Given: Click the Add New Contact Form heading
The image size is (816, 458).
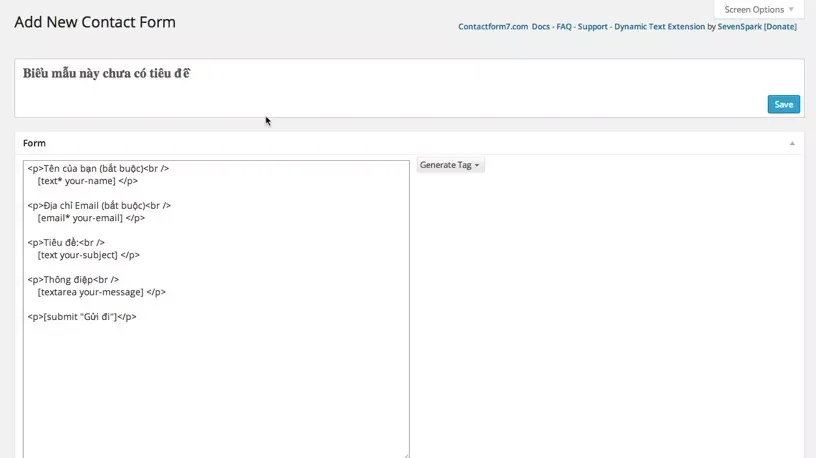Looking at the screenshot, I should pos(95,22).
